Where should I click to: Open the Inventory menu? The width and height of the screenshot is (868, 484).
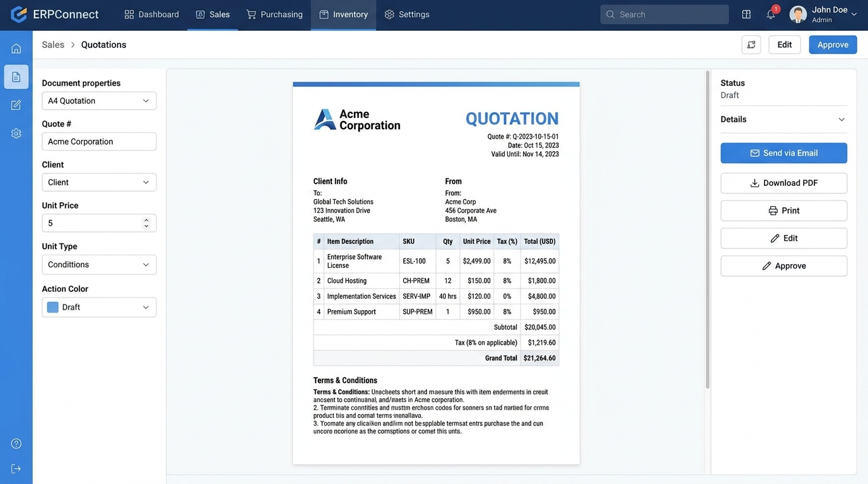(343, 14)
